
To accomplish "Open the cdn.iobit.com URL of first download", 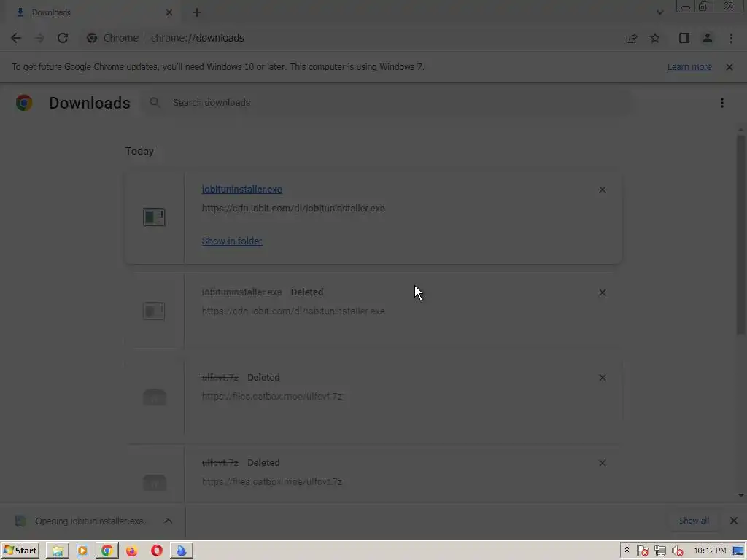I will click(x=293, y=208).
